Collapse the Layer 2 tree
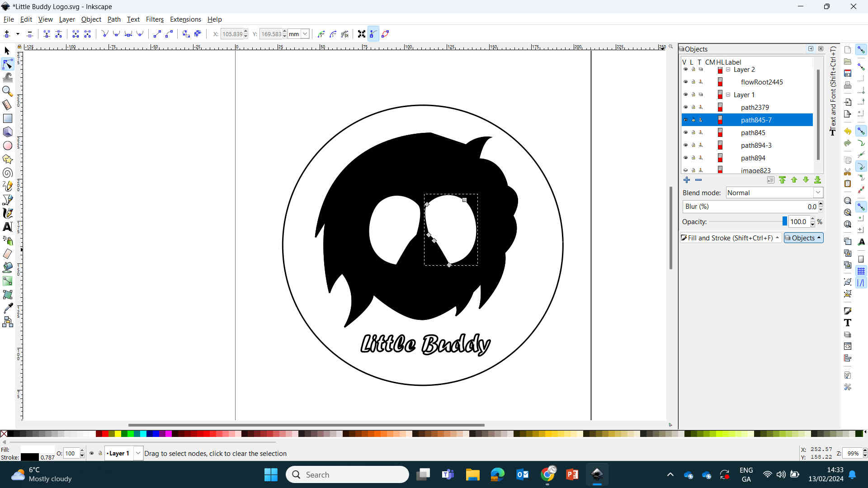Viewport: 868px width, 488px height. coord(728,70)
